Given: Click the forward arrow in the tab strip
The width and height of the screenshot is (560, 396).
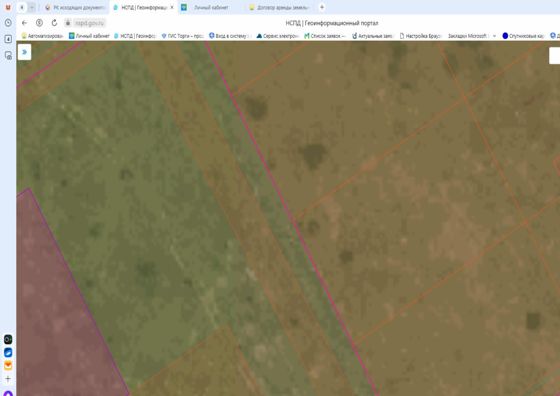Looking at the screenshot, I should tap(32, 7).
